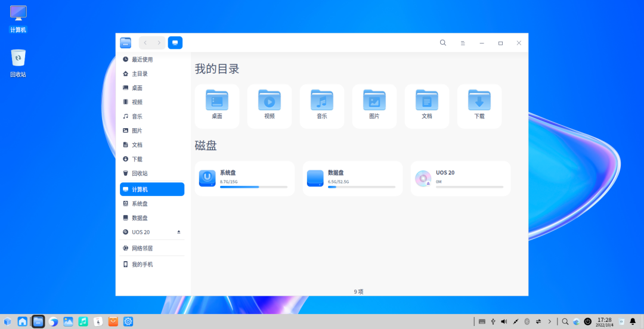Click the 数据盘 usage bar
Viewport: 644px width, 329px height.
[362, 187]
